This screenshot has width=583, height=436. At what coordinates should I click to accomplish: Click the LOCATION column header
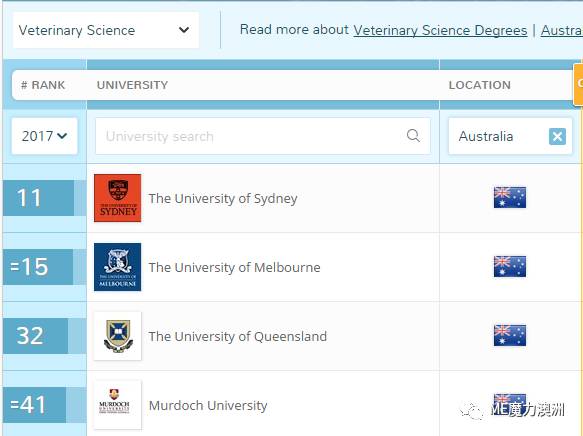(480, 85)
